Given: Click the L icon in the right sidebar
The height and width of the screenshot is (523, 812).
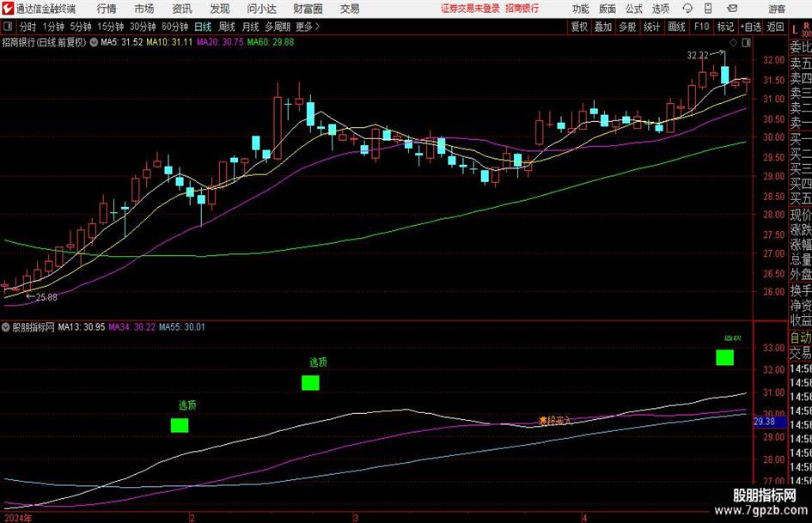Looking at the screenshot, I should [795, 31].
